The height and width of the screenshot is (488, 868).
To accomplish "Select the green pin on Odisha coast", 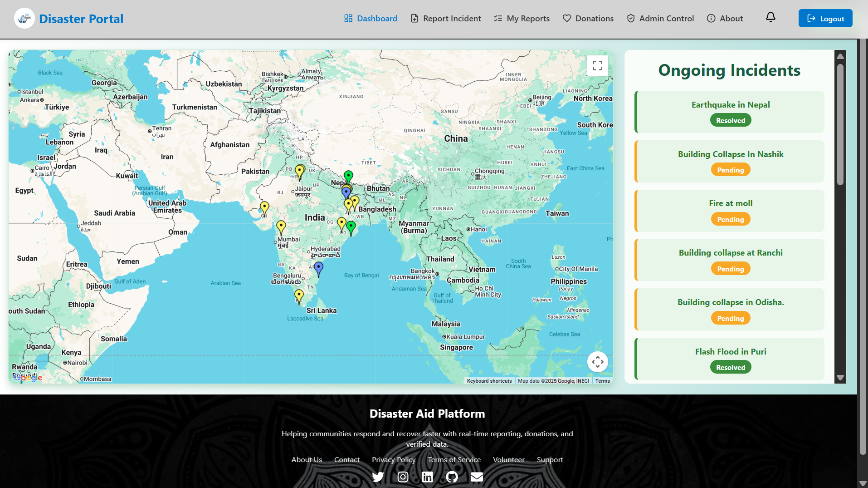I will [x=351, y=227].
